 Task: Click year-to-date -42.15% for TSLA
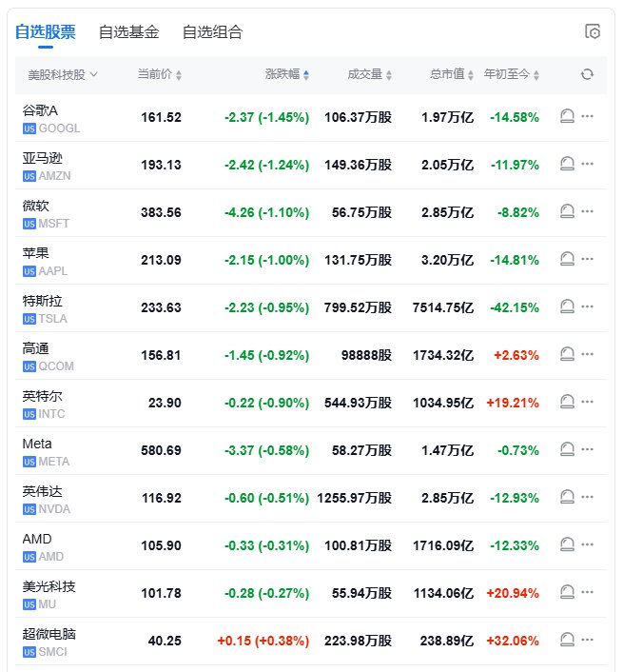tap(515, 307)
